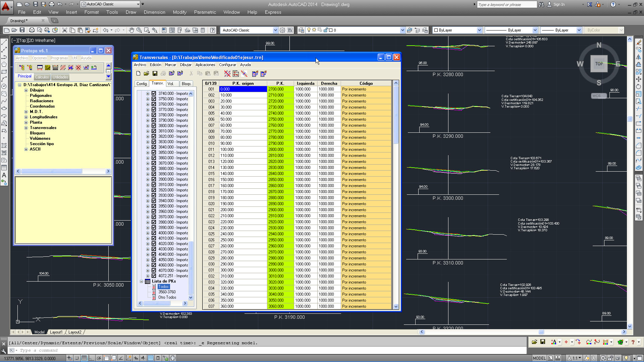Click the Type a command input field

pyautogui.click(x=268, y=350)
